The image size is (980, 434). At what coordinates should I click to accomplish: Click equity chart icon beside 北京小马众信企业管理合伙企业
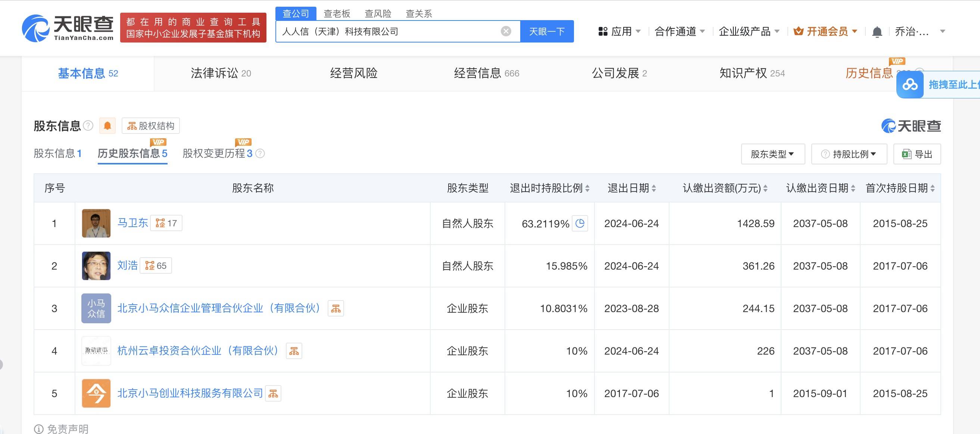336,309
